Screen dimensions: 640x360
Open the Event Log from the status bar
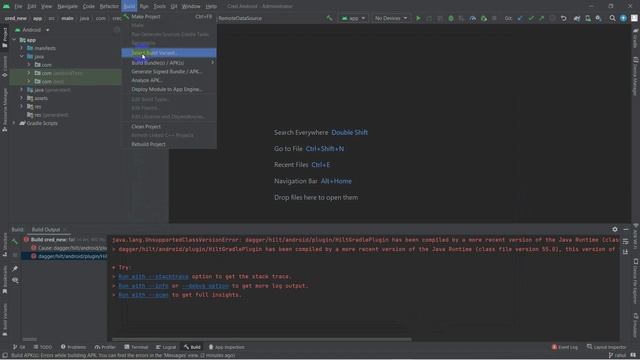[565, 347]
